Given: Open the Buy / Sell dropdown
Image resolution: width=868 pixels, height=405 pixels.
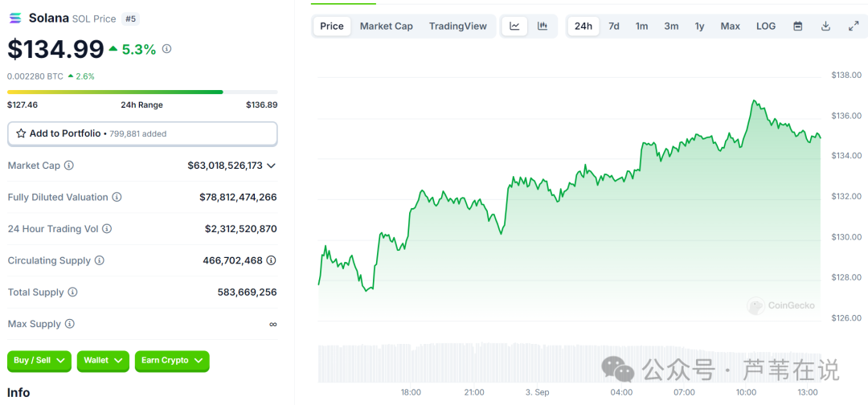Looking at the screenshot, I should pyautogui.click(x=39, y=361).
